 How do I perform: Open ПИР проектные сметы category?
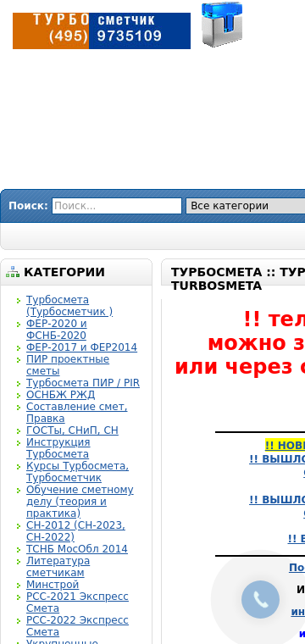(x=68, y=364)
